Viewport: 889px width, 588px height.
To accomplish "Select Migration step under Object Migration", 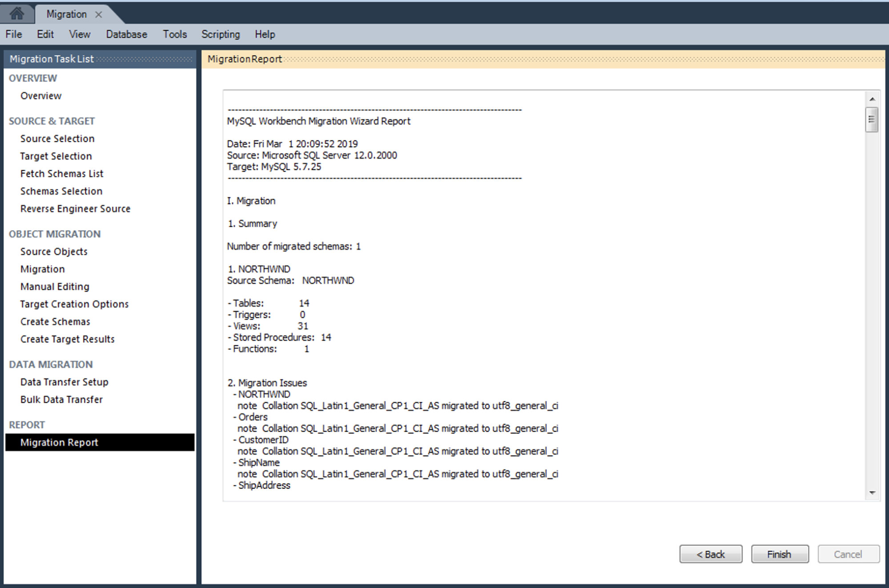I will tap(43, 269).
